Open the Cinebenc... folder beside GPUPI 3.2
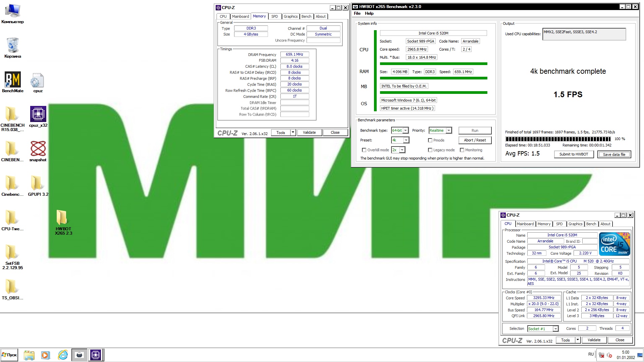644x362 pixels. 12,186
